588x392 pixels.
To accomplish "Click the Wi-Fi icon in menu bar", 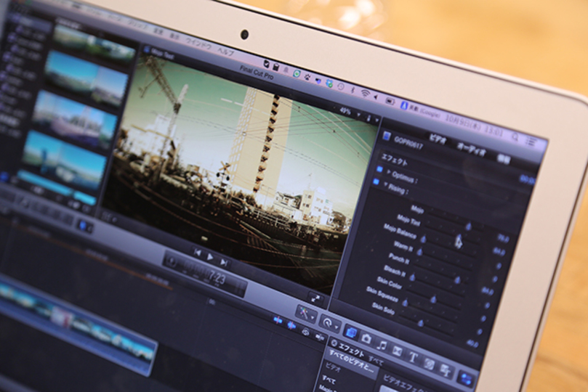I will (x=365, y=93).
